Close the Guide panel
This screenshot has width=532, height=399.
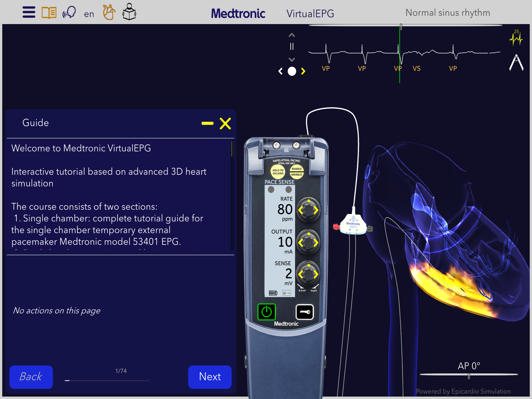(225, 124)
